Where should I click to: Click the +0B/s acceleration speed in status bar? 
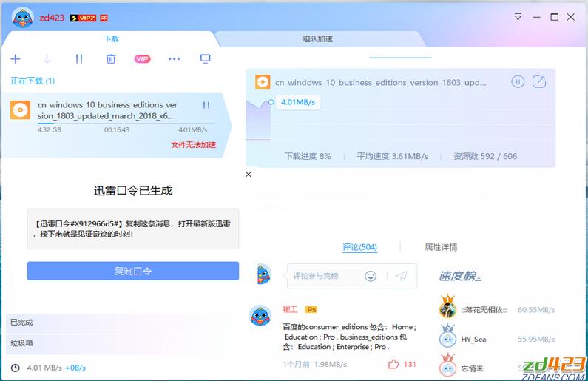click(x=75, y=368)
